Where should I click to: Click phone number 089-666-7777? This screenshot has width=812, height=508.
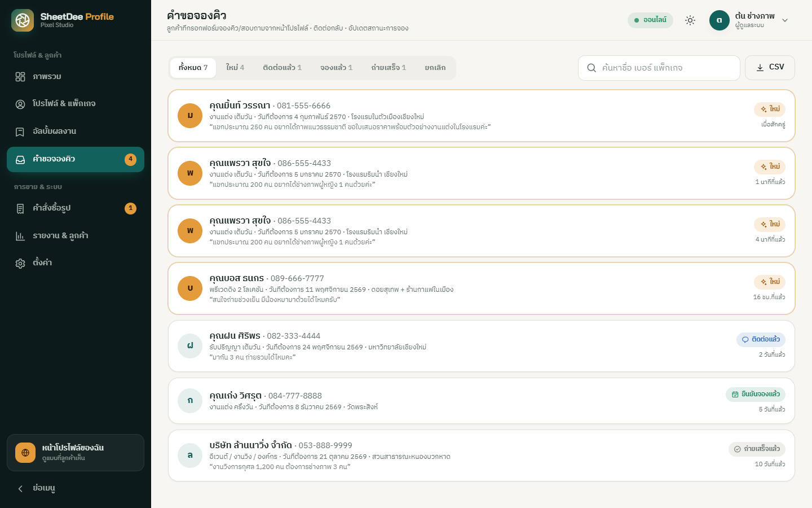297,278
